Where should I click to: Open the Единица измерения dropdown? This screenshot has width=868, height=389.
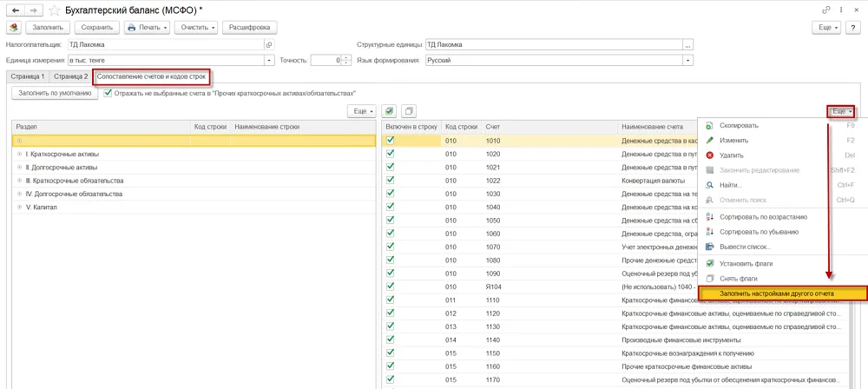(x=270, y=60)
